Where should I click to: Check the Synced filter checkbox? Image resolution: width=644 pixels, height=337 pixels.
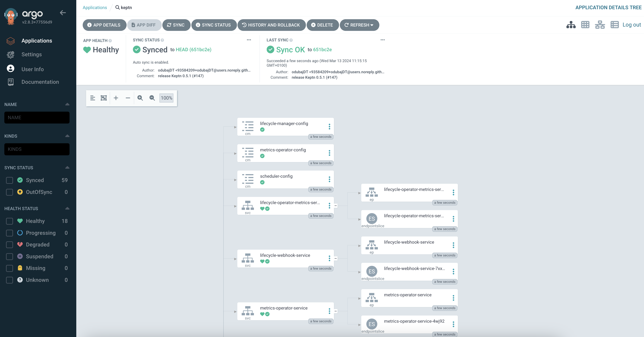point(9,180)
